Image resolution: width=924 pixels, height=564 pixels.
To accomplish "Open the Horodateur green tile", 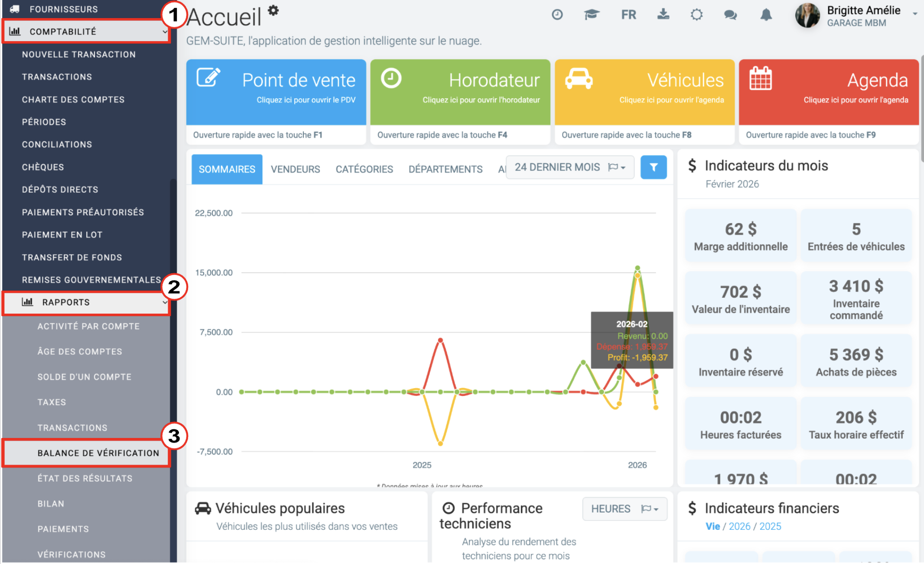I will (x=460, y=92).
